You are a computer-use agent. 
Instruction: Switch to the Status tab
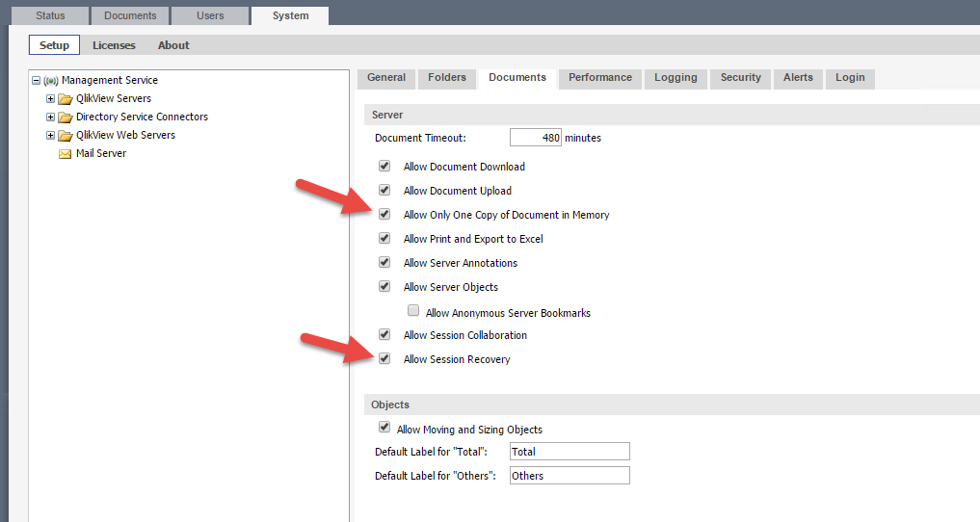coord(50,15)
